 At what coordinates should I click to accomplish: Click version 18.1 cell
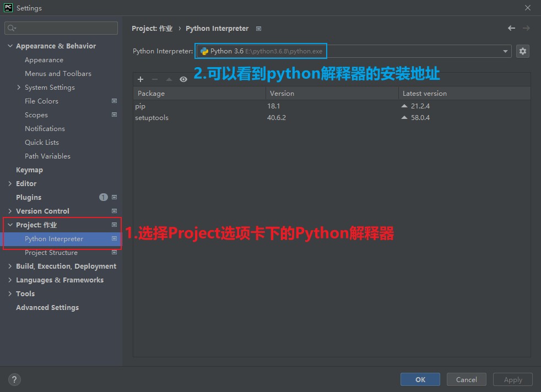click(274, 106)
